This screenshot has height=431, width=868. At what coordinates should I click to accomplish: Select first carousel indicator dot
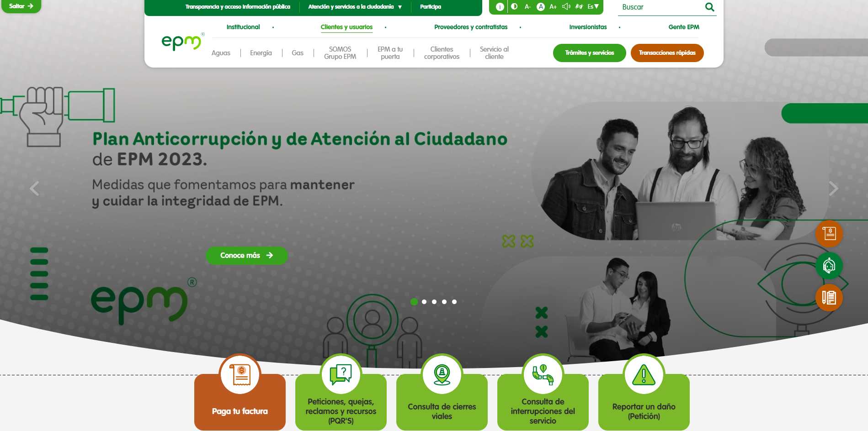click(x=414, y=302)
